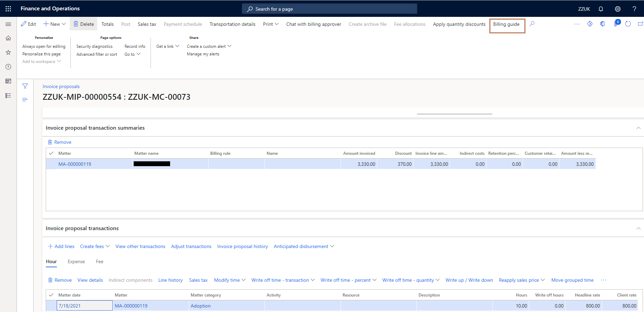The image size is (644, 312).
Task: Remove summary line via Remove button
Action: tap(59, 142)
